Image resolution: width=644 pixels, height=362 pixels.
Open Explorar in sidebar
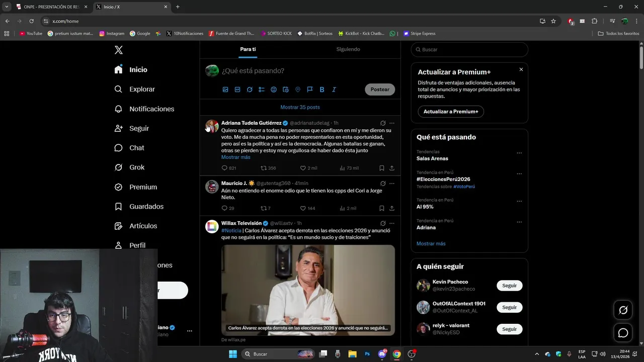134,89
